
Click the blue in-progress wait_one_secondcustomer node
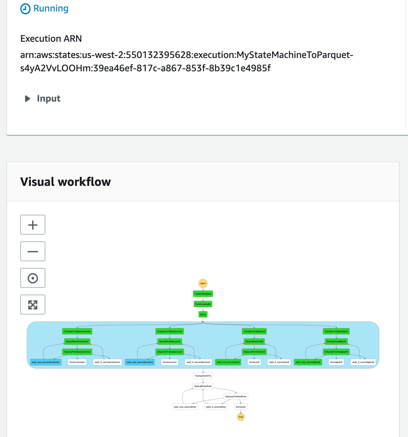46,362
